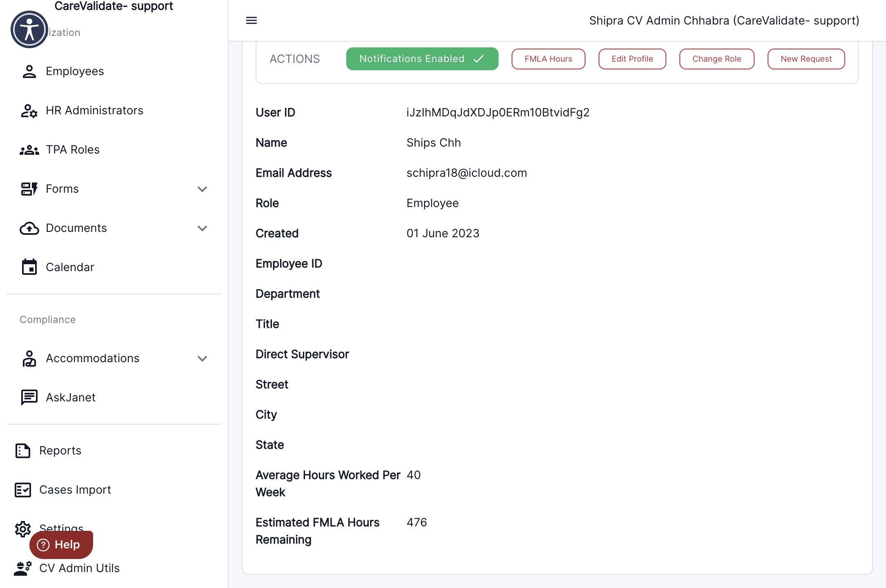Open the accessibility widget icon
The image size is (886, 588).
pyautogui.click(x=29, y=29)
